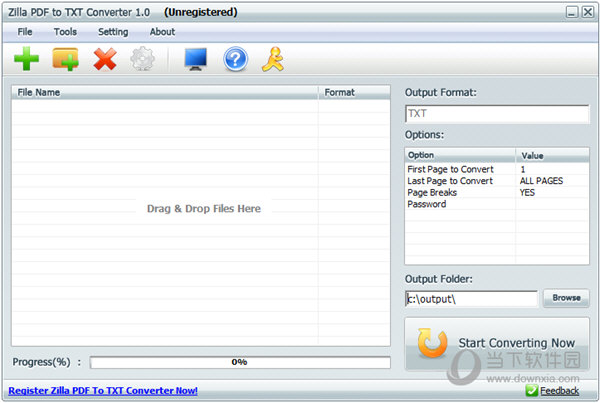Click the value 1 for First Page

coord(523,169)
